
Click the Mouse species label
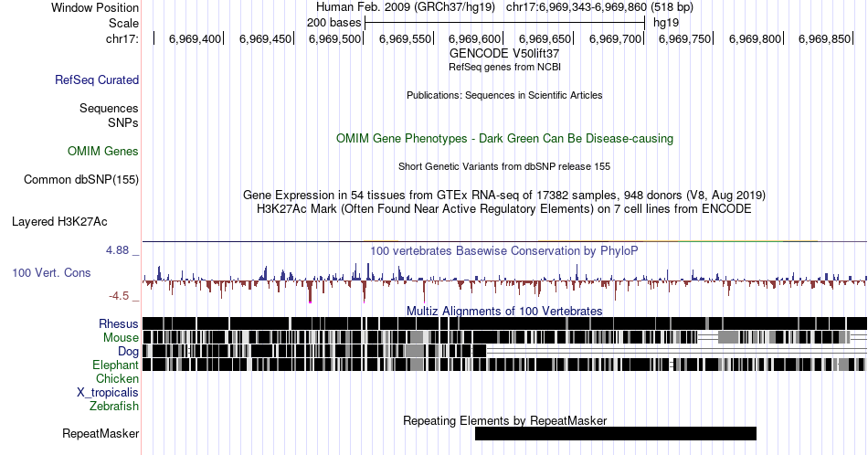121,338
